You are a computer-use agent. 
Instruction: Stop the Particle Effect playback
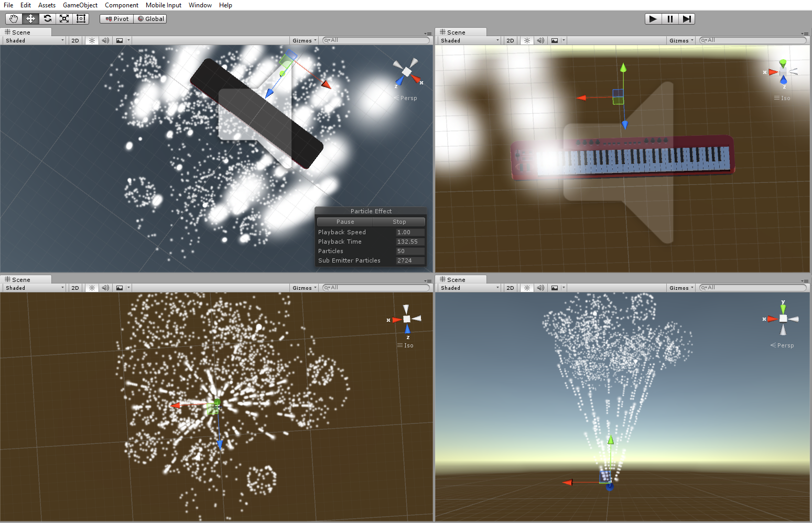pyautogui.click(x=399, y=222)
